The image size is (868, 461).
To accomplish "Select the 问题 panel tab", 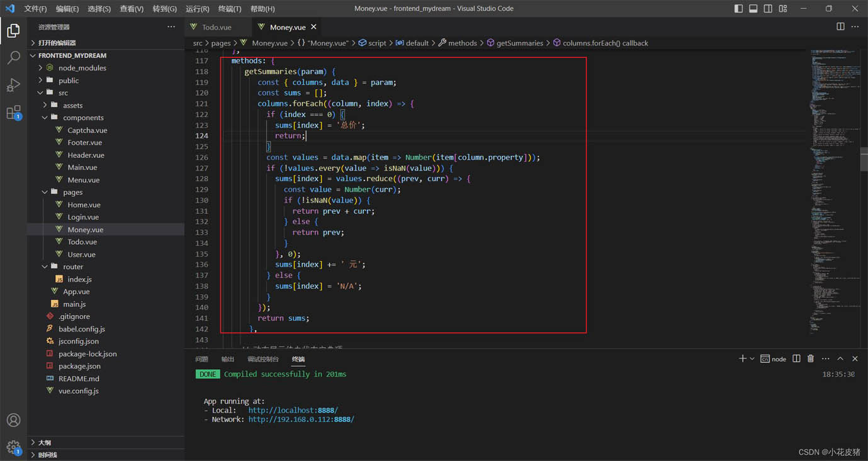I will point(201,359).
